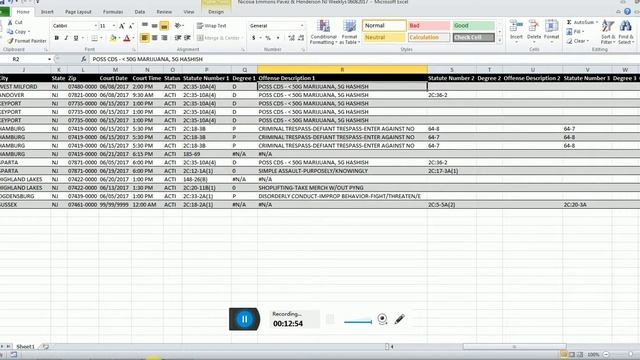Apply the Check Cell style

coord(473,38)
